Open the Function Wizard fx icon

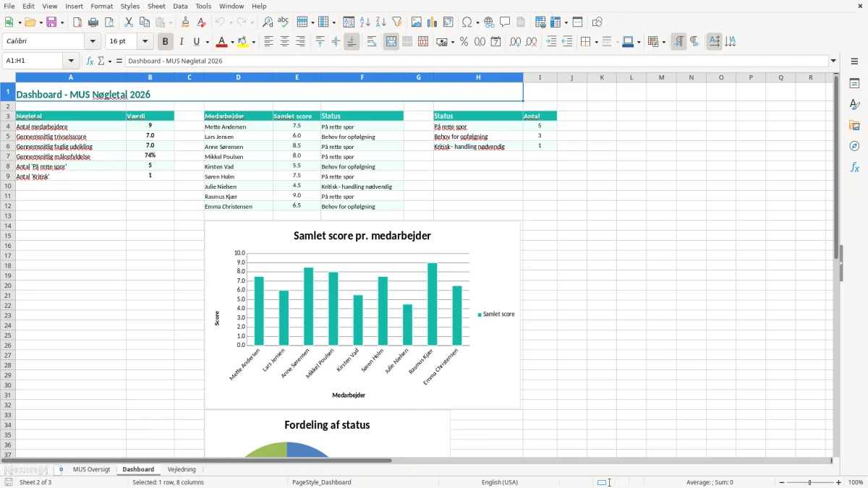(90, 61)
